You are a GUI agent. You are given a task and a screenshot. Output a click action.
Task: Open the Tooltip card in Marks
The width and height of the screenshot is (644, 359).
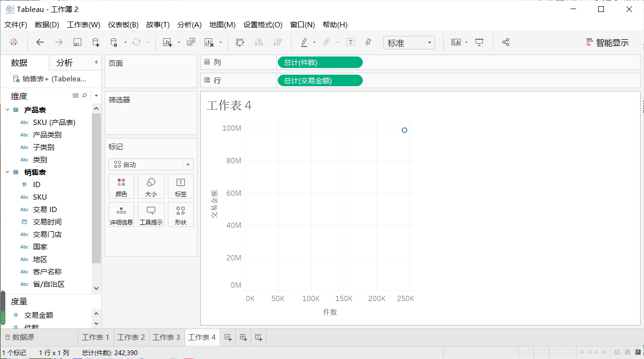point(151,214)
